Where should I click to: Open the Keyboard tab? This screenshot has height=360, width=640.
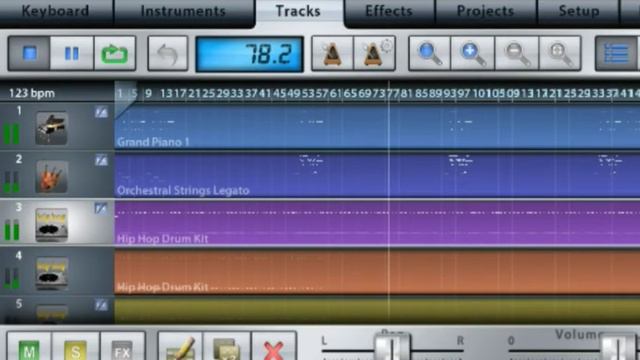tap(56, 11)
